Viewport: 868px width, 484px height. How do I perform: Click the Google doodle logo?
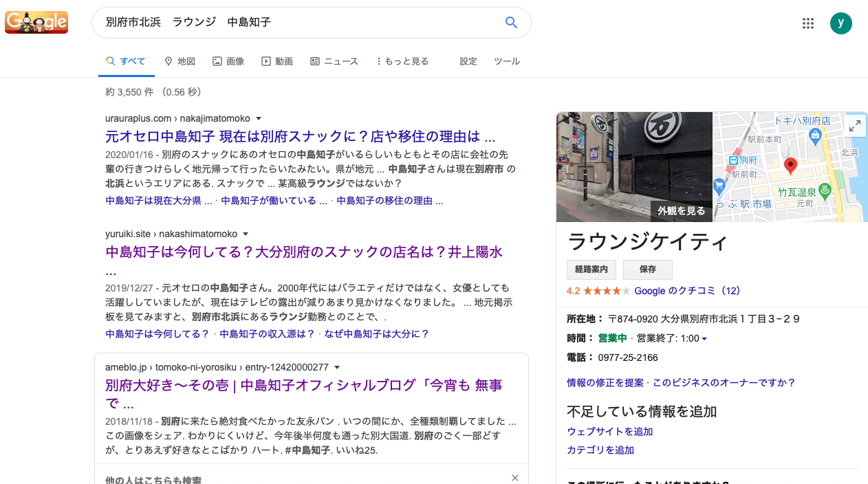(x=36, y=22)
